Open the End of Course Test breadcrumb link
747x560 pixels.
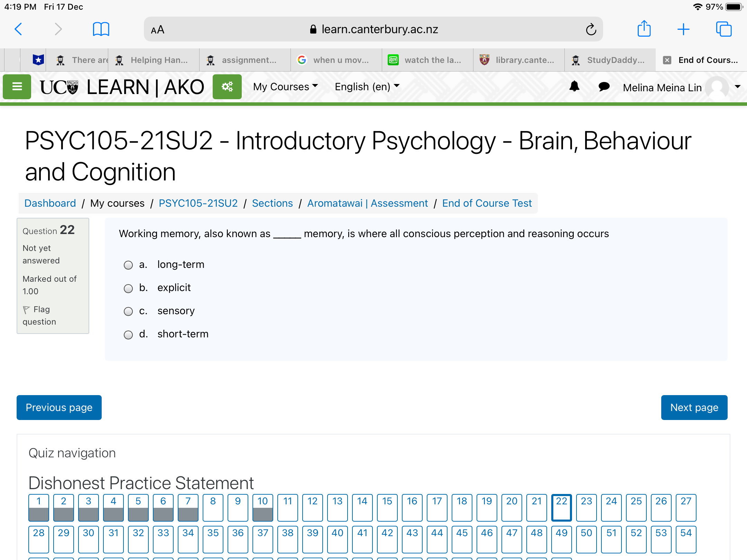point(487,203)
